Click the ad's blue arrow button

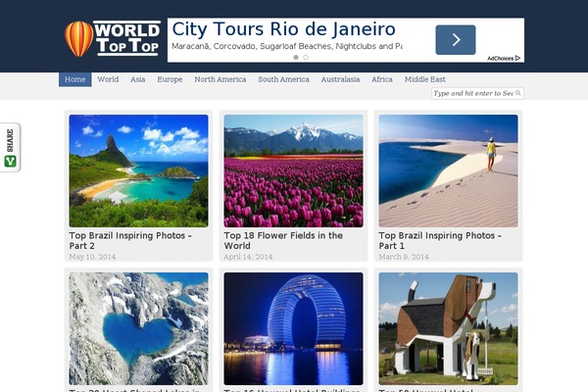pos(456,40)
